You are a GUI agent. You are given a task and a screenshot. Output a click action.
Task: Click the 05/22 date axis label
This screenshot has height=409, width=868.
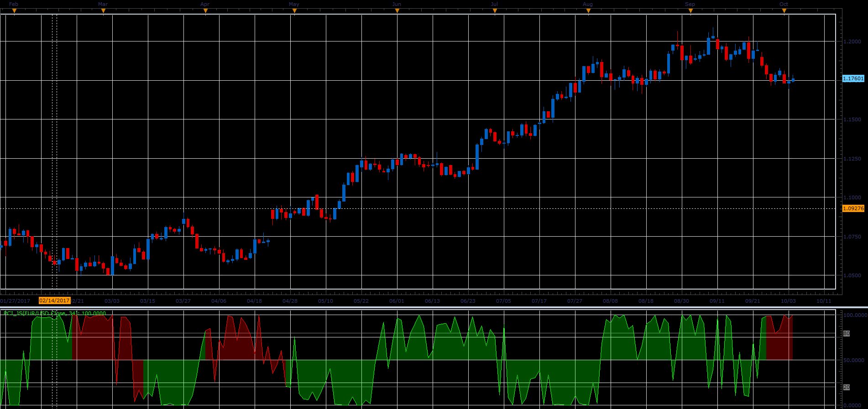pos(361,301)
